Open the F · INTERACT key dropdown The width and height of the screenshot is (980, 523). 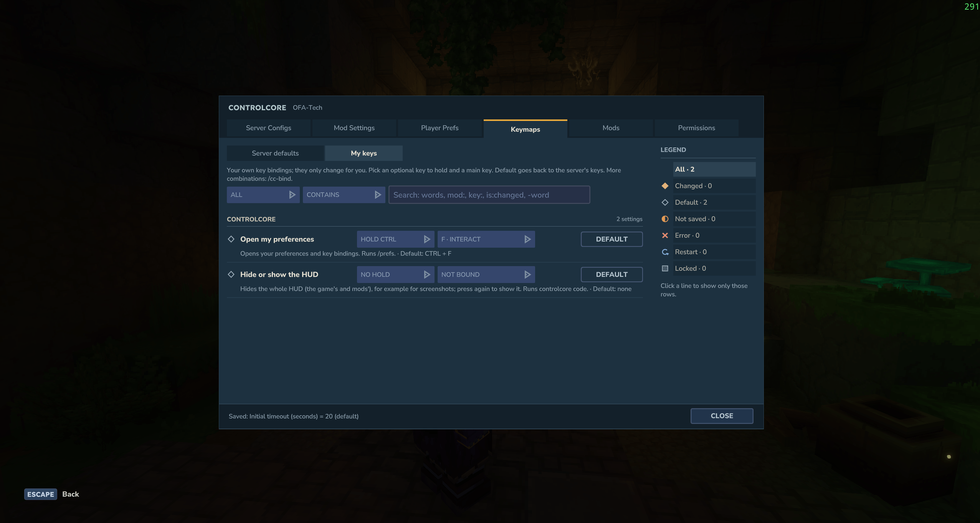point(486,239)
